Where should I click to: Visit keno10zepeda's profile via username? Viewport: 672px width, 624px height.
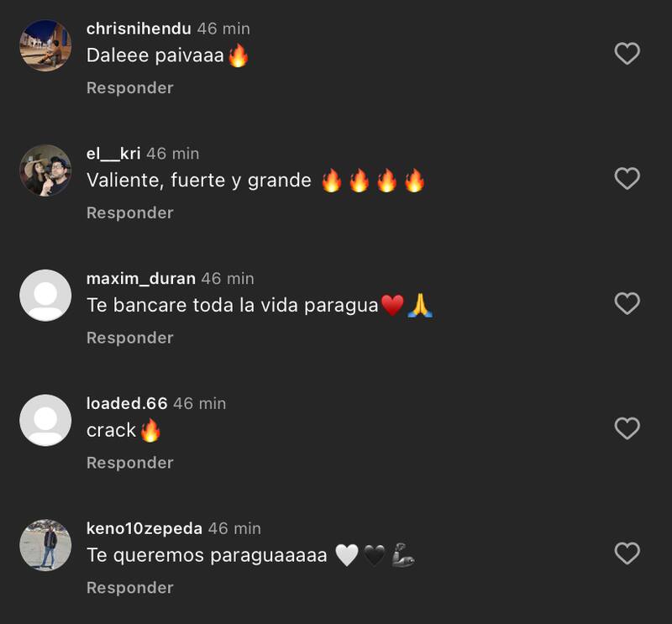[x=144, y=528]
